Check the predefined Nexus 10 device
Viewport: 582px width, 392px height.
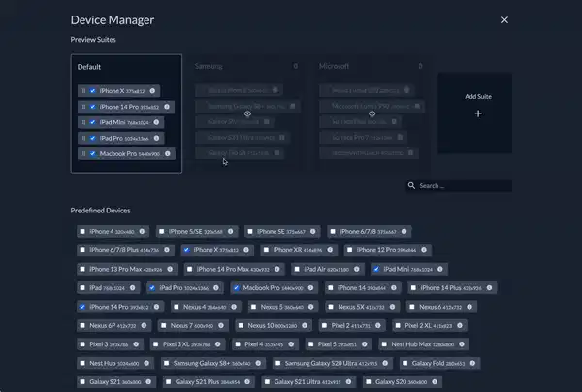pos(241,326)
